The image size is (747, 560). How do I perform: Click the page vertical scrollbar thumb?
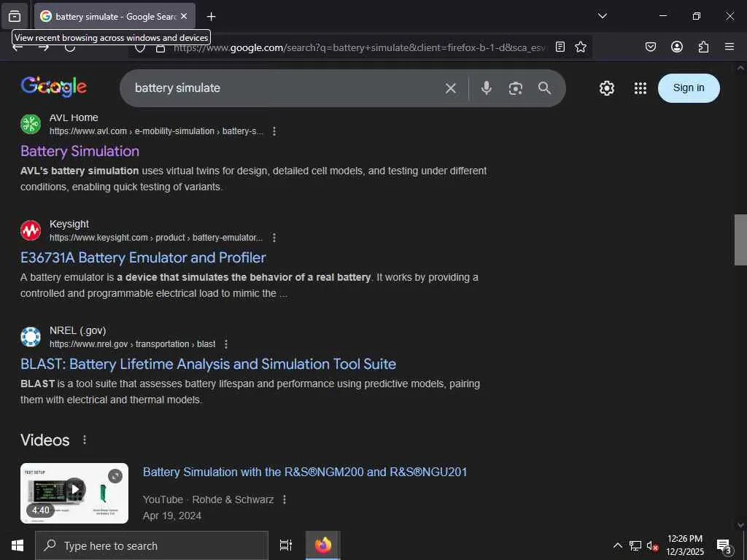[x=740, y=239]
